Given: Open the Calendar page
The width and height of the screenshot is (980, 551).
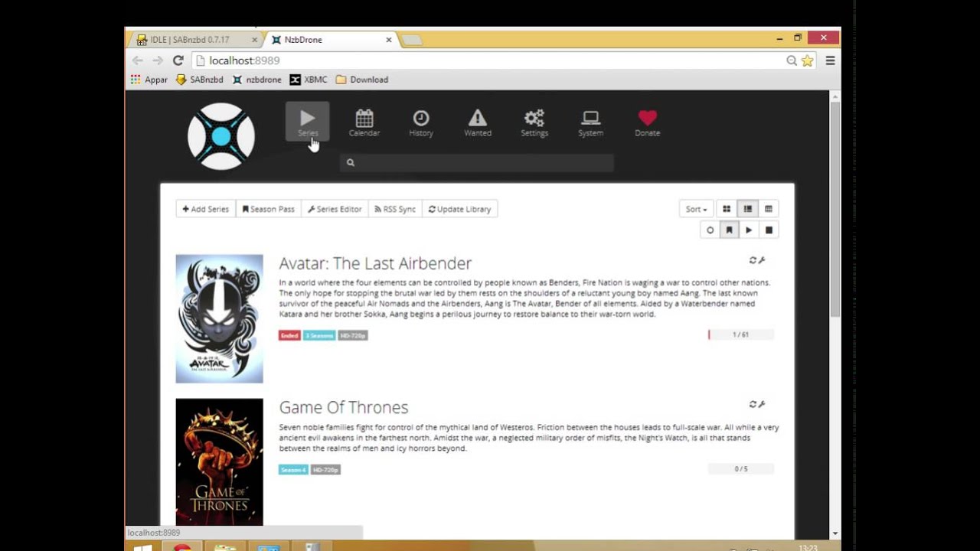Looking at the screenshot, I should 364,122.
